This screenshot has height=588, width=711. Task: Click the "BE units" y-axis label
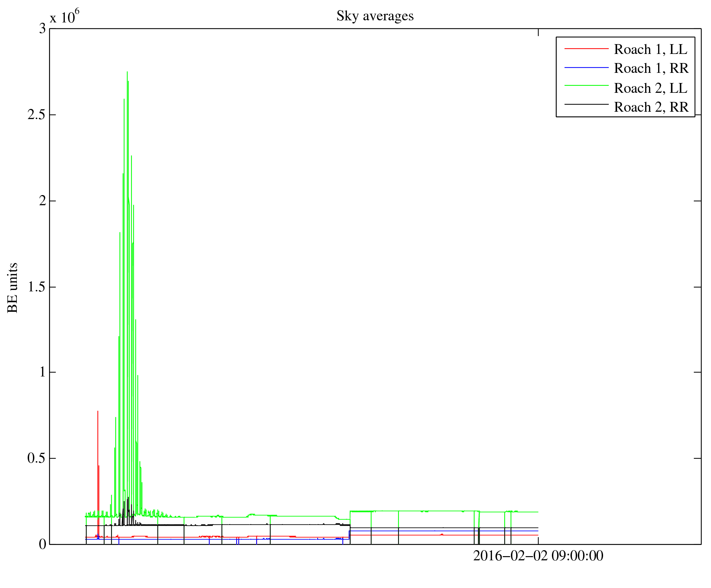coord(13,288)
